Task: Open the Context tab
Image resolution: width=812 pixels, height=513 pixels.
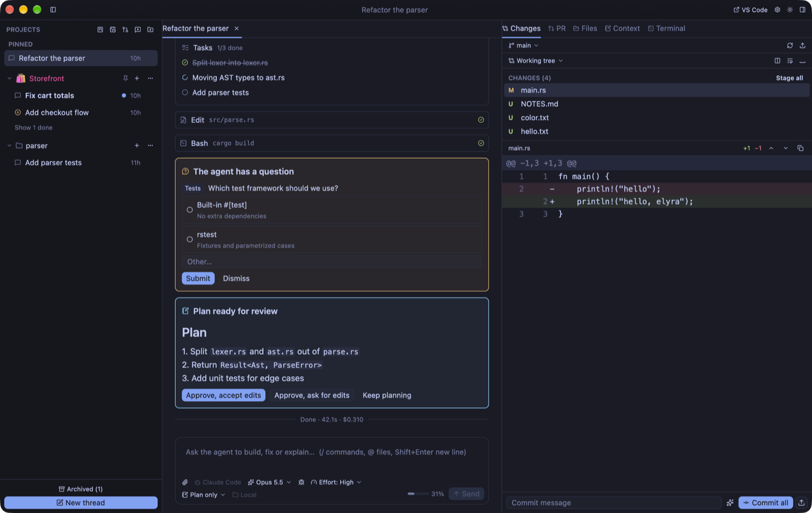Action: coord(623,28)
